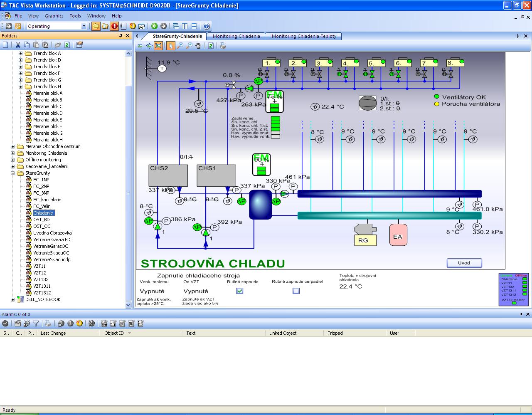Click the red Alarms pane icon
This screenshot has height=415, width=532.
pyautogui.click(x=114, y=26)
